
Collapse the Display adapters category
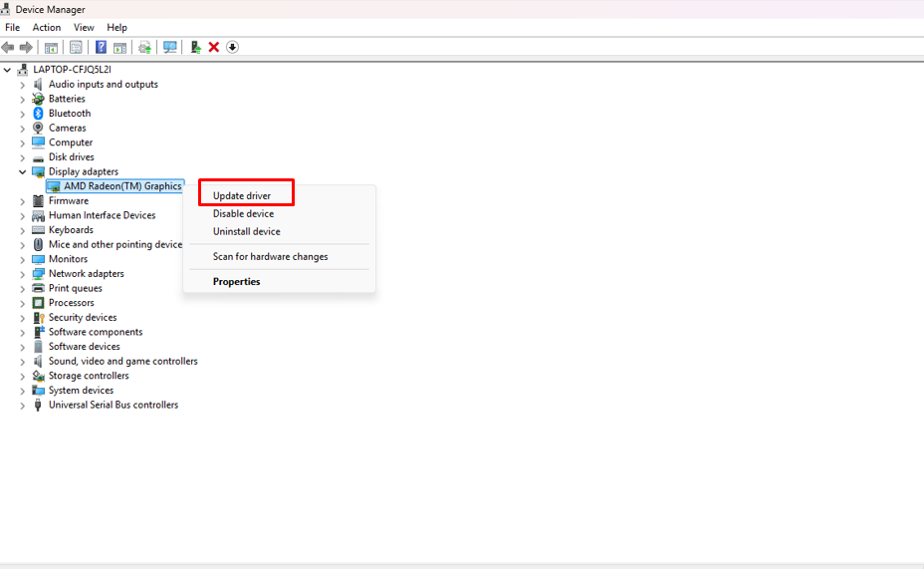(x=23, y=171)
